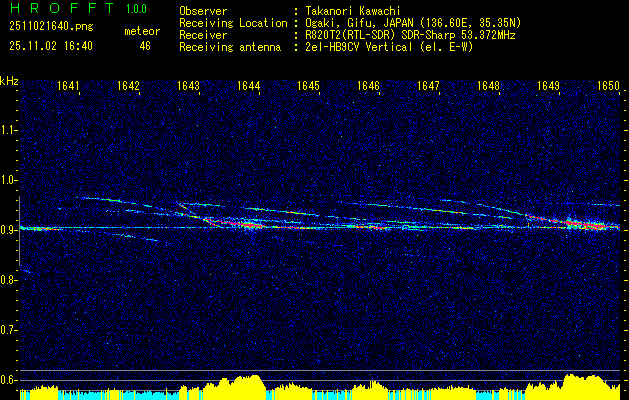Click the HROFFT title text
Screen dimensions: 629x400
coord(62,8)
